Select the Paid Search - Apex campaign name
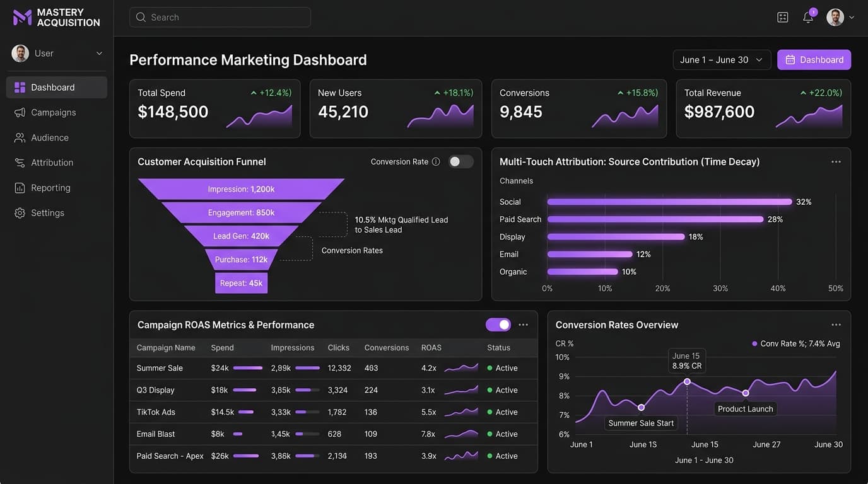 pos(170,456)
